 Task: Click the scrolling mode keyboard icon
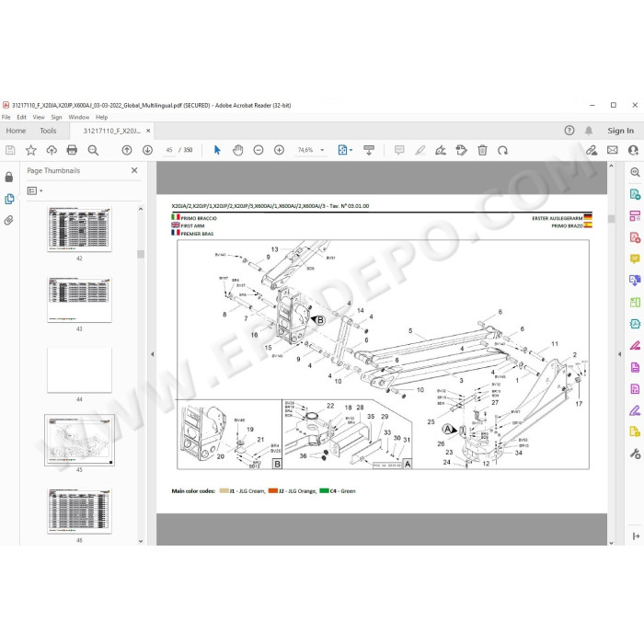point(369,150)
